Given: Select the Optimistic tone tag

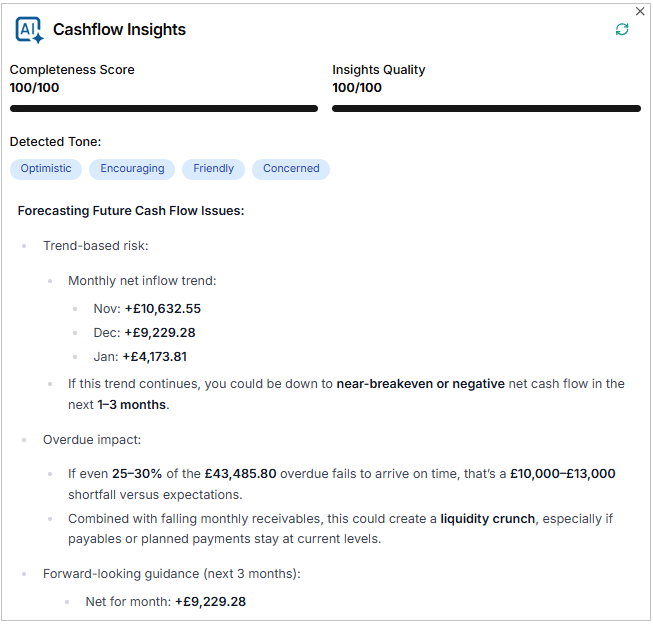Looking at the screenshot, I should tap(46, 169).
